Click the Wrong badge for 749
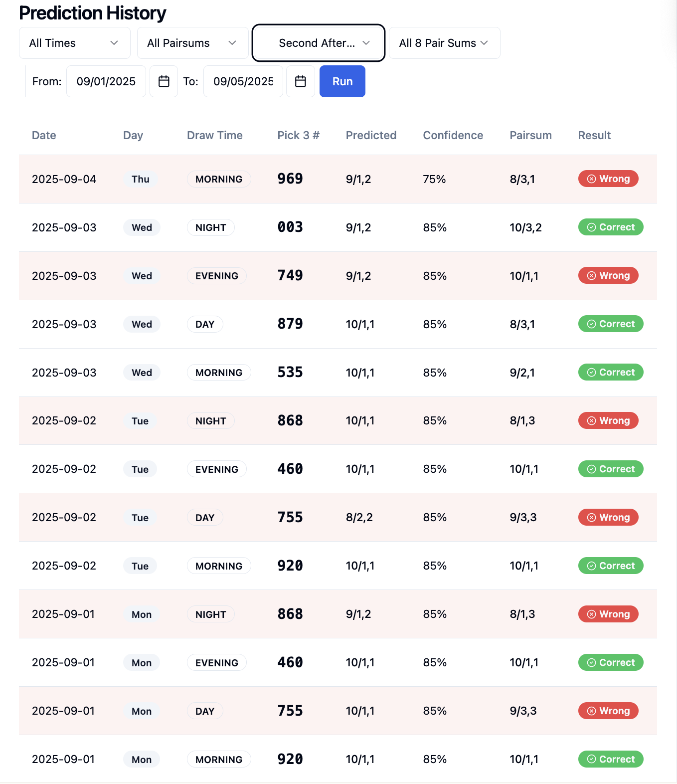 click(608, 276)
